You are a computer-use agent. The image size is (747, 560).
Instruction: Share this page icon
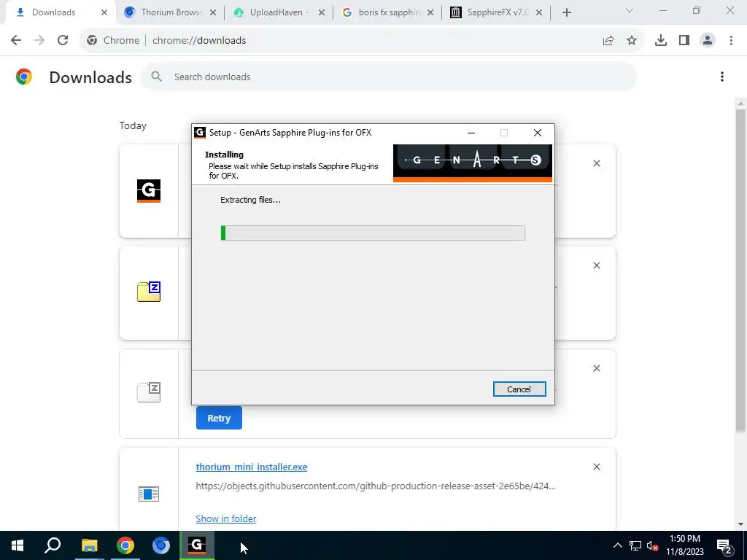tap(608, 41)
